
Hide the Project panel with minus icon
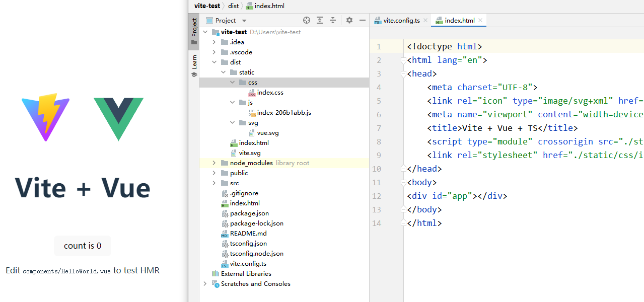point(362,20)
